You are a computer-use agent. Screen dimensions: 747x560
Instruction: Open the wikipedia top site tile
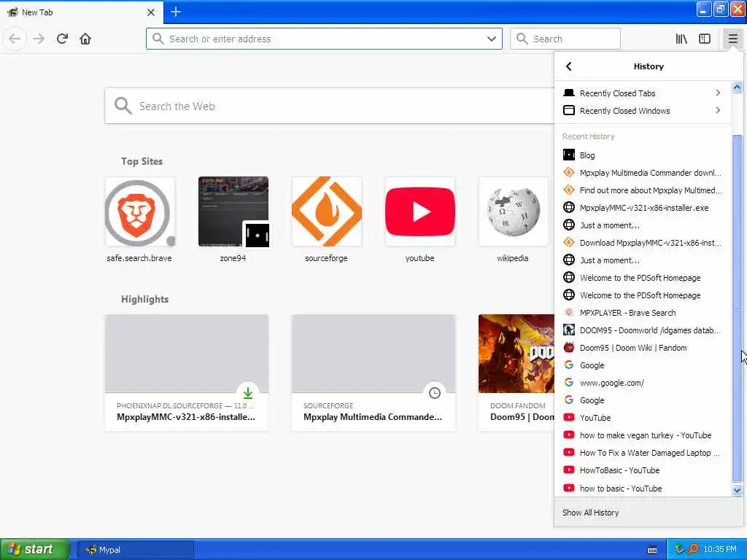(513, 219)
